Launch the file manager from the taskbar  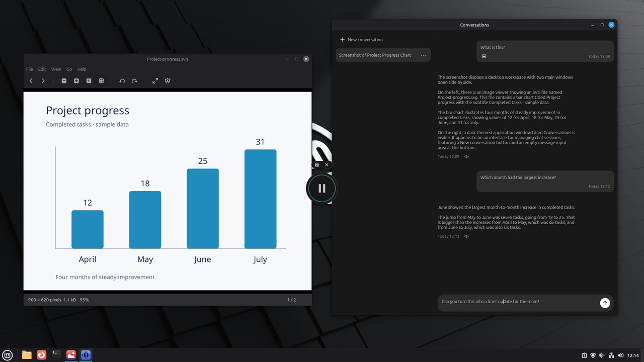(27, 355)
